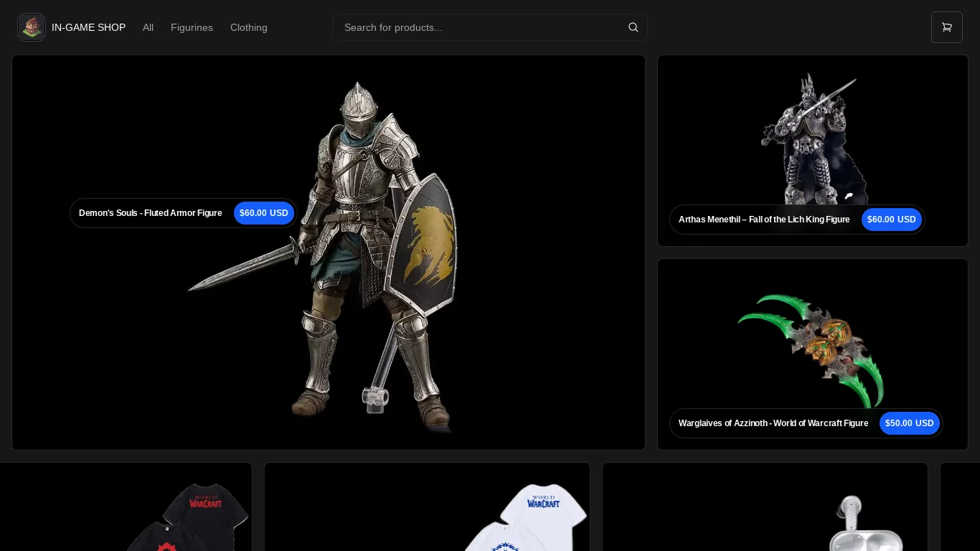Open the Arthas Menethil Lich King product
Image resolution: width=980 pixels, height=551 pixels.
click(x=813, y=136)
